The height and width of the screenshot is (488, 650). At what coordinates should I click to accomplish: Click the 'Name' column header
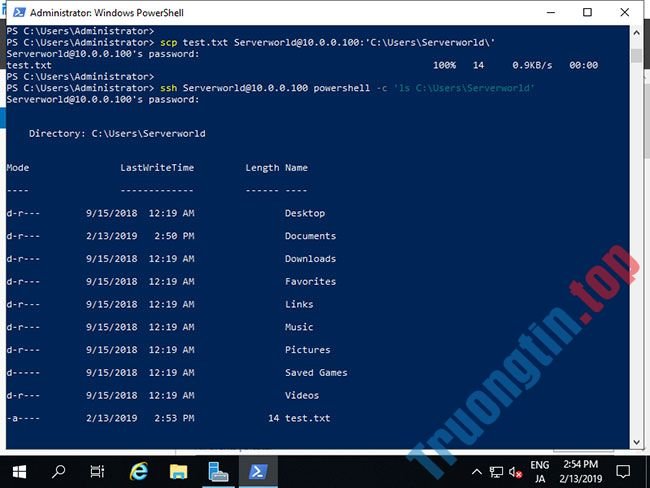(296, 168)
